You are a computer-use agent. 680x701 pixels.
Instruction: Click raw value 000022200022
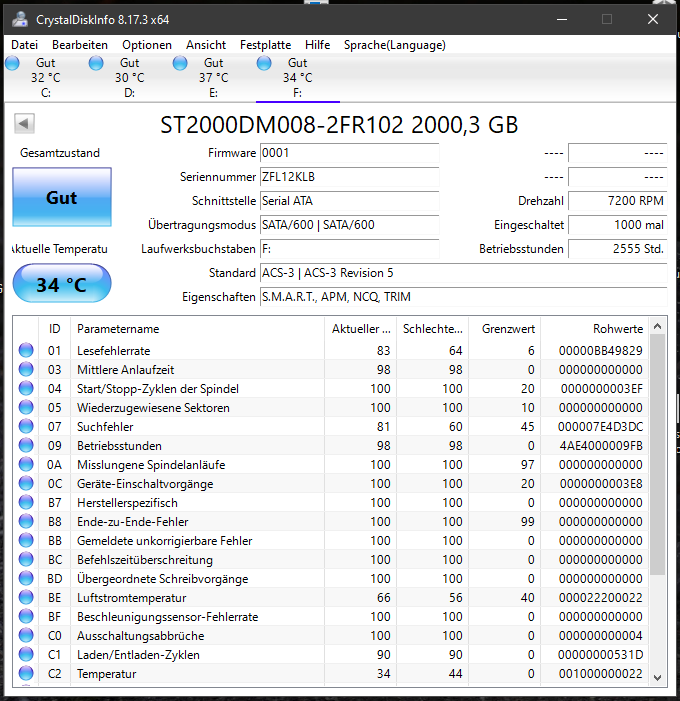coord(600,598)
